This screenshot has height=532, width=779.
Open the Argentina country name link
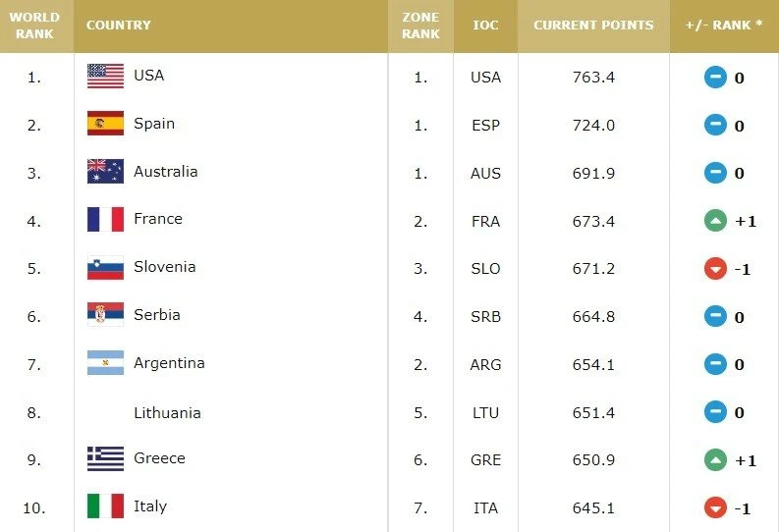pyautogui.click(x=169, y=363)
